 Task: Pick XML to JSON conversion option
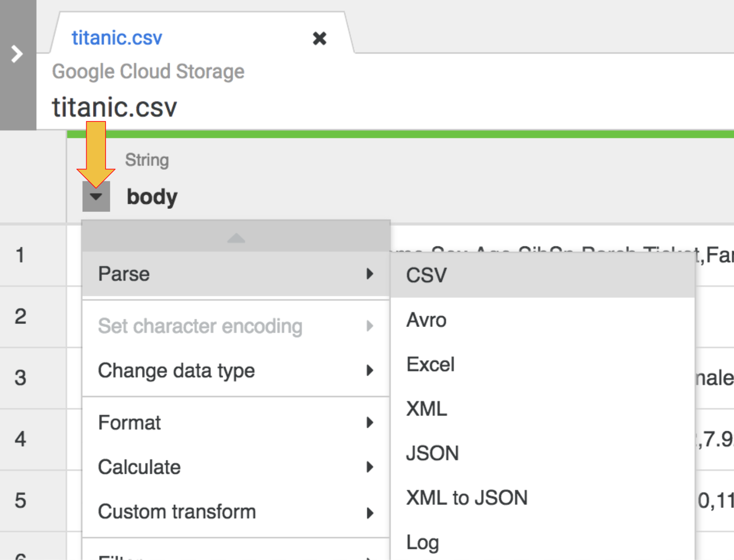467,498
